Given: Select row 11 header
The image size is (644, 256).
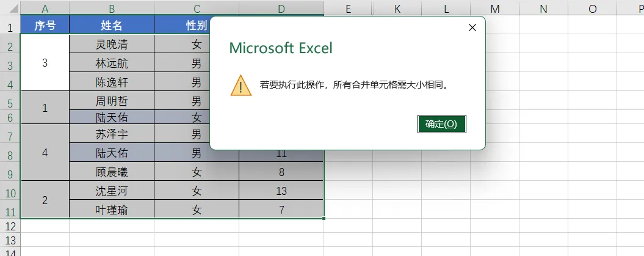Looking at the screenshot, I should 10,209.
